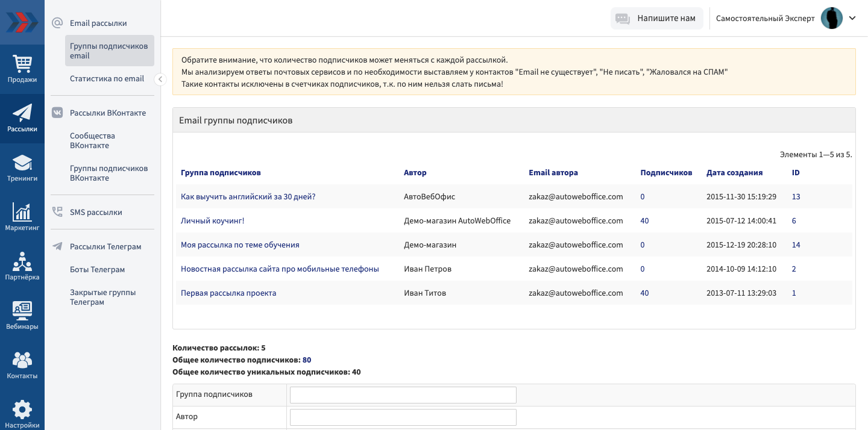Image resolution: width=868 pixels, height=430 pixels.
Task: Open the Контакты people icon
Action: coord(22,360)
